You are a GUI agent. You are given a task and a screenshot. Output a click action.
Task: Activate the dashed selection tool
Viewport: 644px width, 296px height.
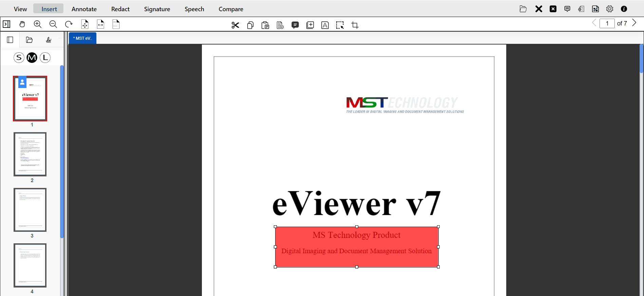340,25
